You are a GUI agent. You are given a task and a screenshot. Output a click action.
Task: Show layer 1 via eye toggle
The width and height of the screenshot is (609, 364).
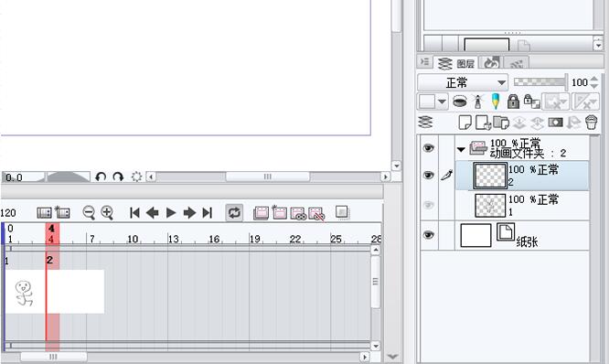[x=428, y=205]
